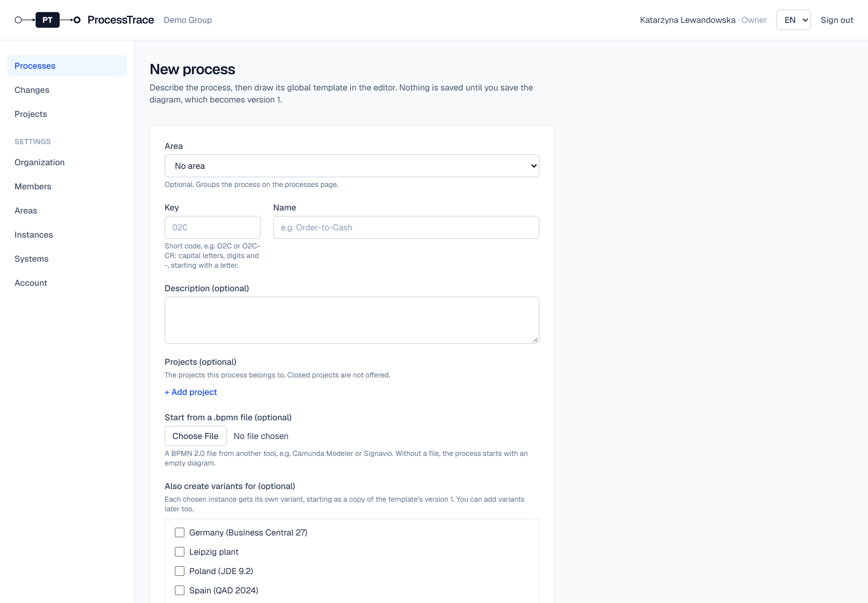Open the EN language selector
The image size is (868, 603).
[793, 20]
